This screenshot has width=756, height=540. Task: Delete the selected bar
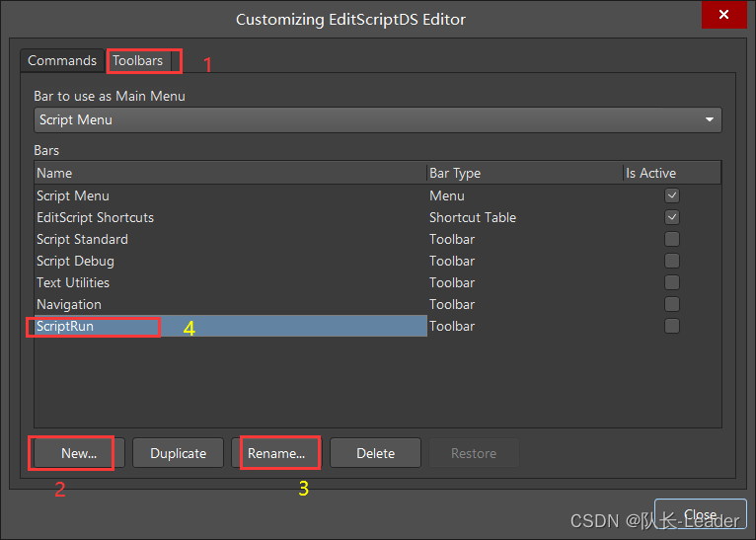point(375,453)
